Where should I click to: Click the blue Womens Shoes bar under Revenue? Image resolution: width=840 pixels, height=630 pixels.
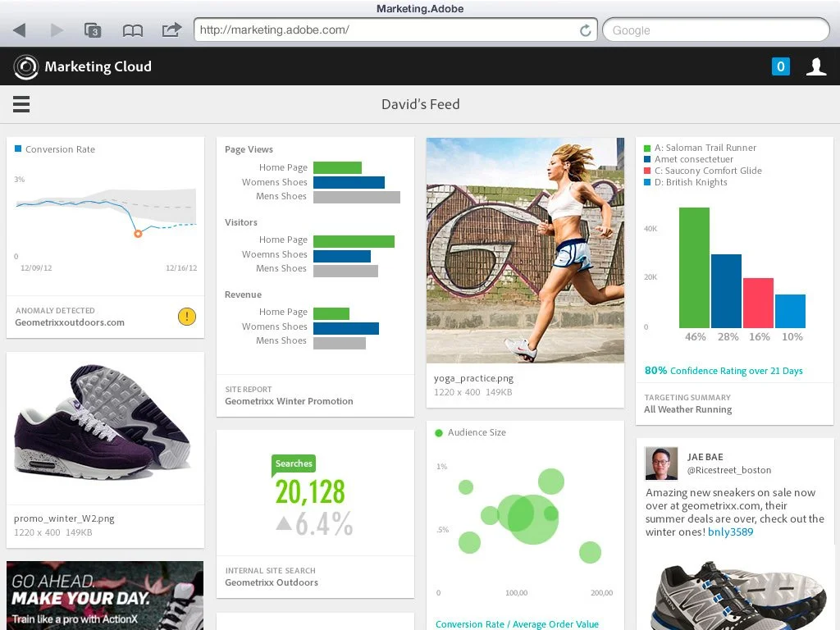click(346, 328)
